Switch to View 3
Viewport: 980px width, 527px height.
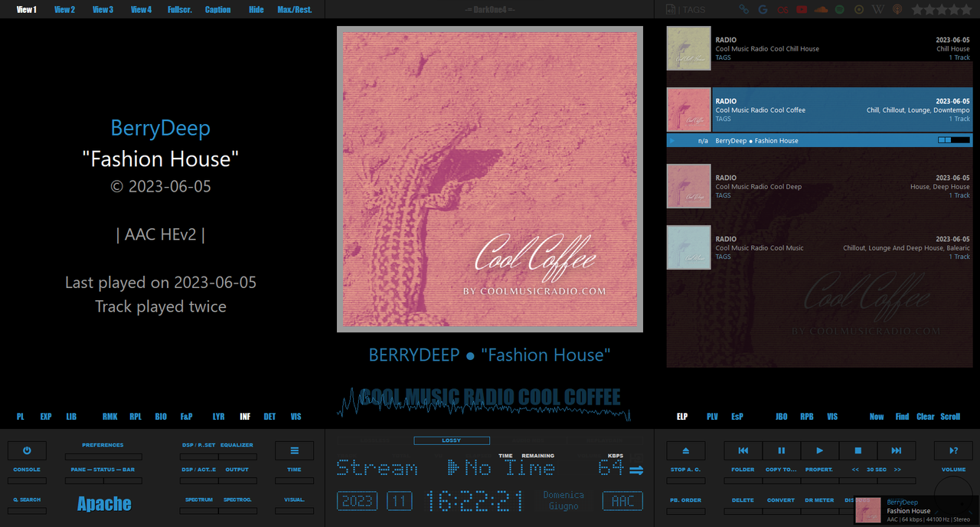(x=103, y=10)
